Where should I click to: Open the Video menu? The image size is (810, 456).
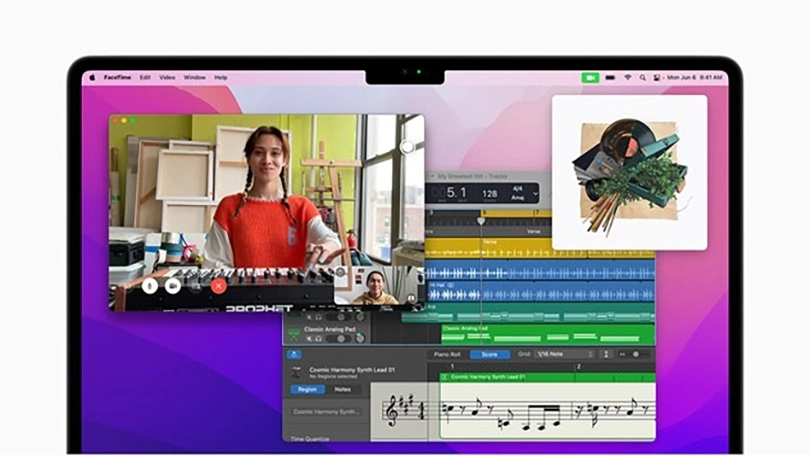tap(167, 77)
